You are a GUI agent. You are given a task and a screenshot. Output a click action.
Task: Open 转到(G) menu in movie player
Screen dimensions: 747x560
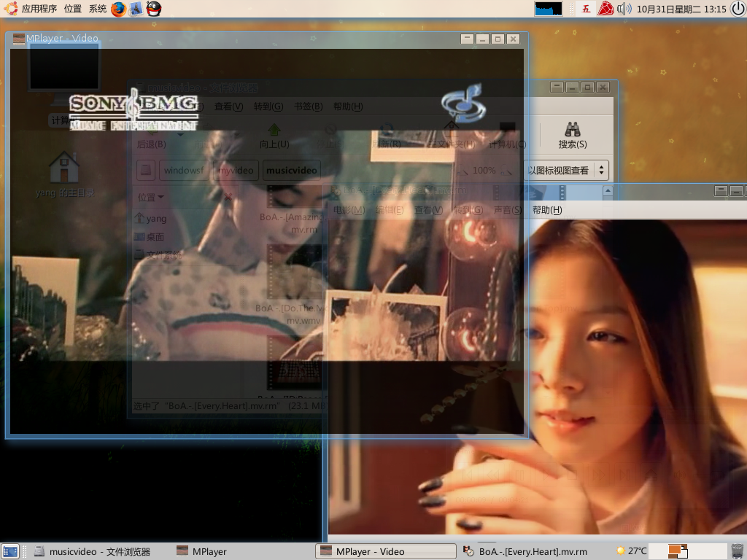pos(468,210)
